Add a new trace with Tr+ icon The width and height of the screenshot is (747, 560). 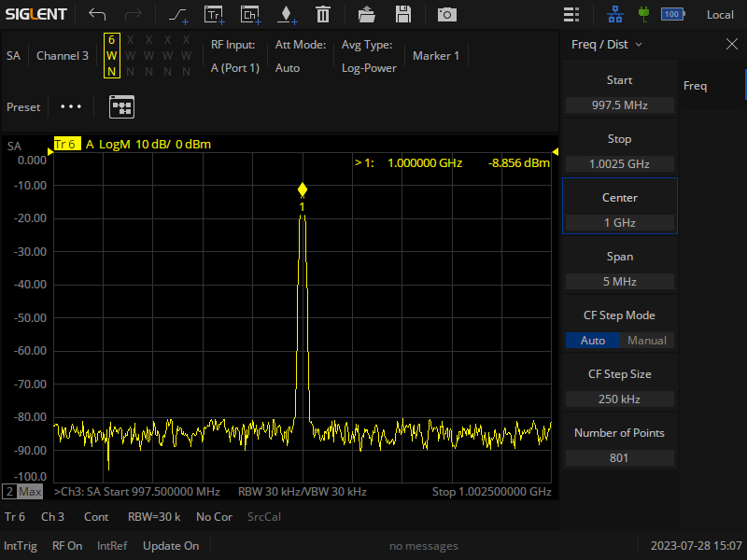coord(214,15)
